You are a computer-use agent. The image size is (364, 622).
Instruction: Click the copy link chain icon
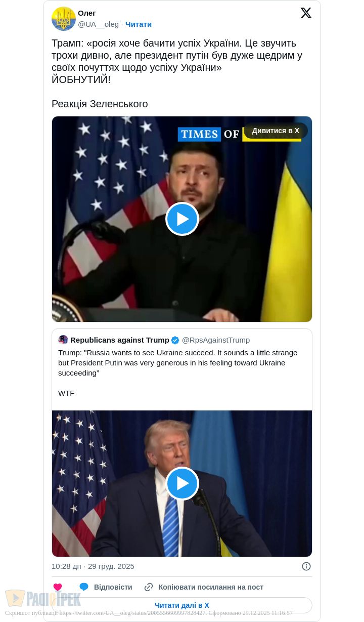tap(149, 587)
